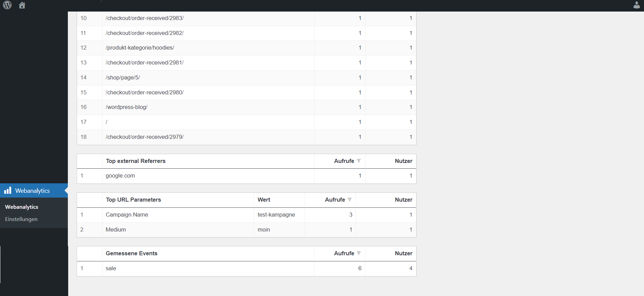Click the sale event entry
The width and height of the screenshot is (644, 296).
click(x=111, y=268)
